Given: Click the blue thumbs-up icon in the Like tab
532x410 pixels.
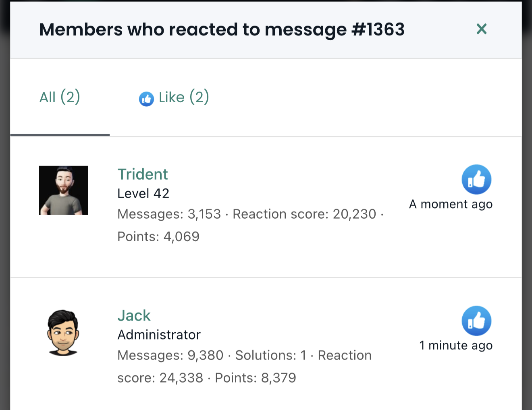Looking at the screenshot, I should 146,99.
